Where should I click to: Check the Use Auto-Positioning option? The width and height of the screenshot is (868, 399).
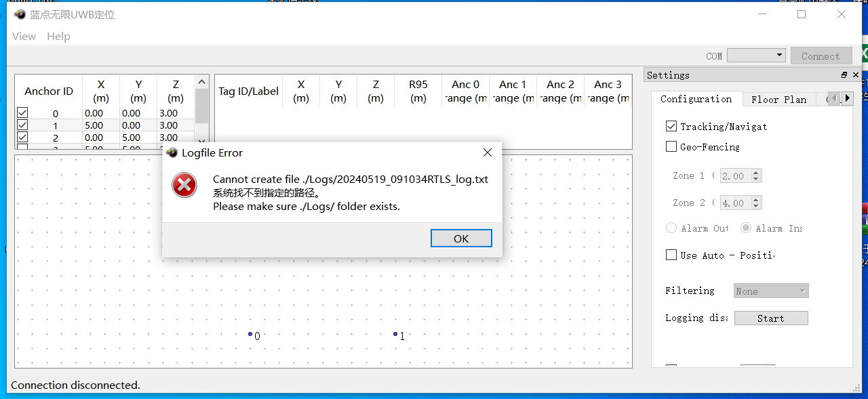(x=671, y=255)
